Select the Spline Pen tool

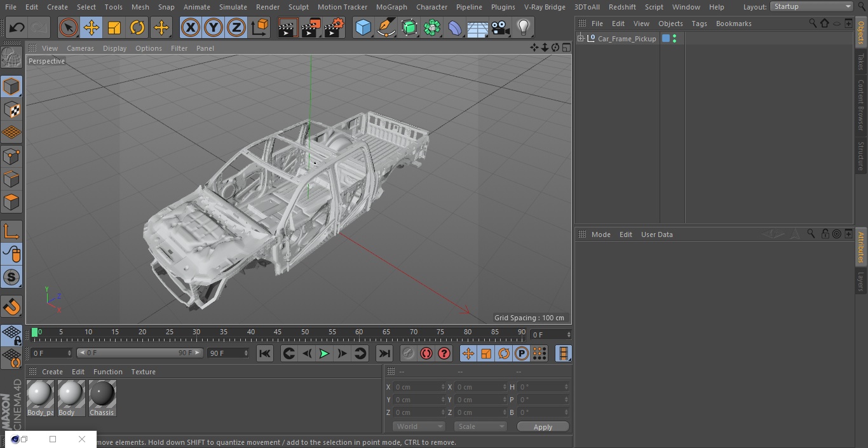click(386, 28)
